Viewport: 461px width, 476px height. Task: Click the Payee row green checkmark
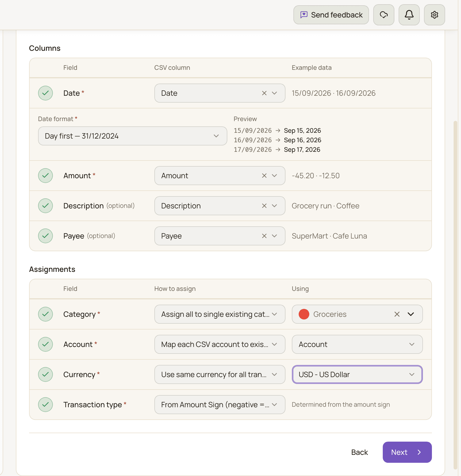click(x=45, y=236)
